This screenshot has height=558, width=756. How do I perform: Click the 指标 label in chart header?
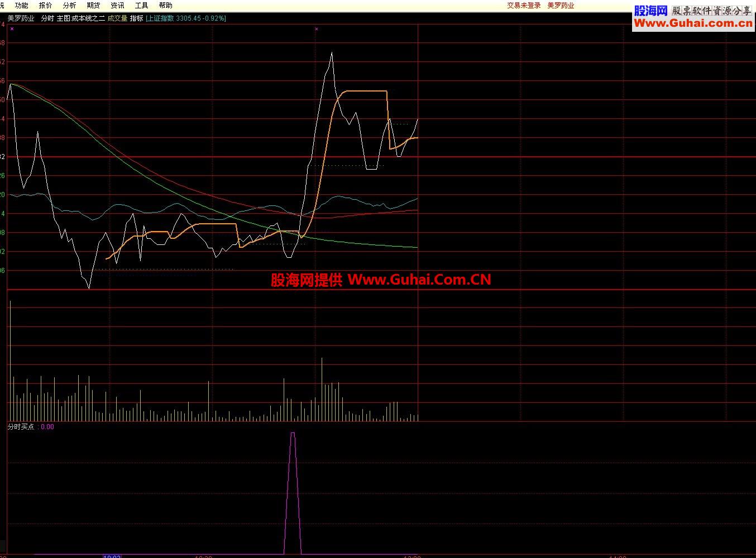[x=137, y=18]
